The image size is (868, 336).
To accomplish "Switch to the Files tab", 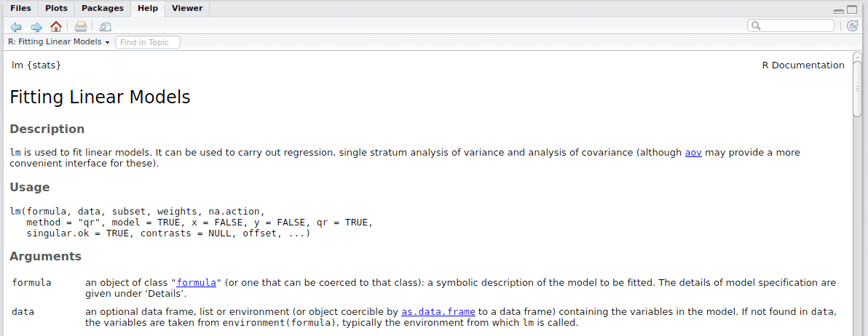I will (x=20, y=8).
